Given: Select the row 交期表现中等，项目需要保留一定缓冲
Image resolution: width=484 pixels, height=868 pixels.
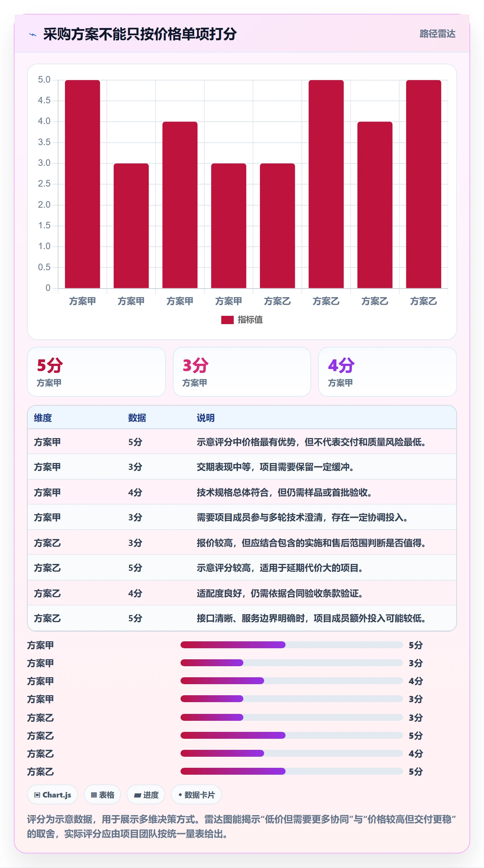Looking at the screenshot, I should 242,467.
